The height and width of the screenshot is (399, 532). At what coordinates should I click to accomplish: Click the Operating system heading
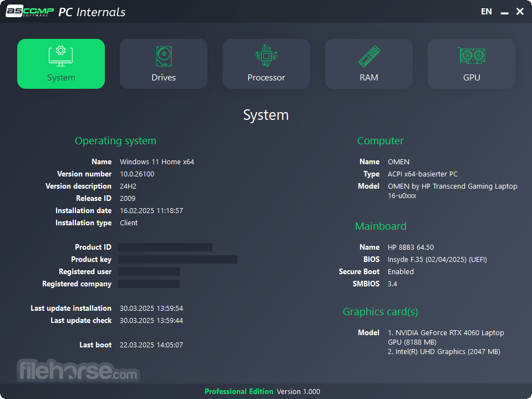[x=116, y=141]
